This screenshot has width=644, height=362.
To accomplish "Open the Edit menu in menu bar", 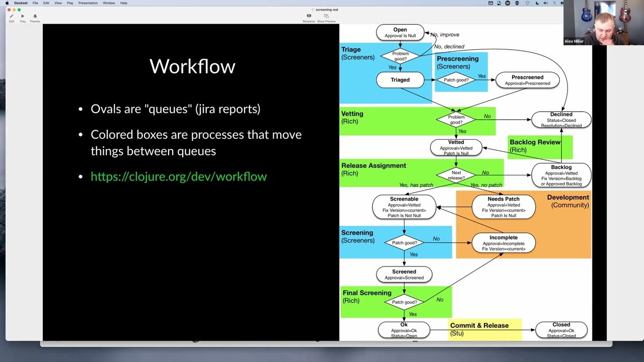I will click(46, 3).
